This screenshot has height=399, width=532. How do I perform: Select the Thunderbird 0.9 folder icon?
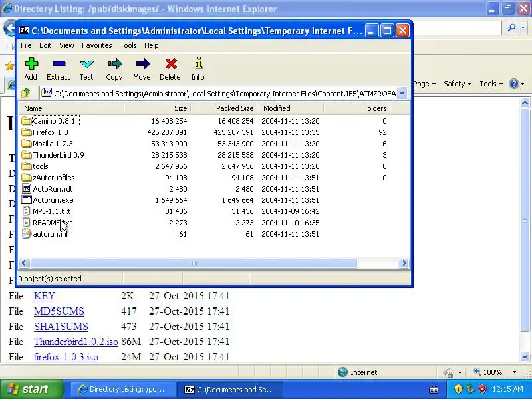[x=27, y=155]
